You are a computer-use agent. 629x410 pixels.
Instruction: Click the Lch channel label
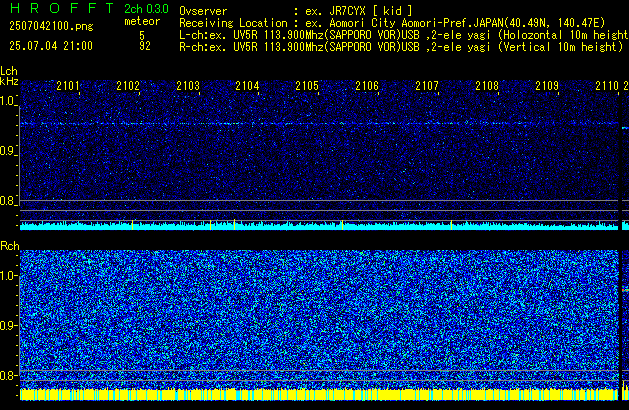[x=9, y=71]
